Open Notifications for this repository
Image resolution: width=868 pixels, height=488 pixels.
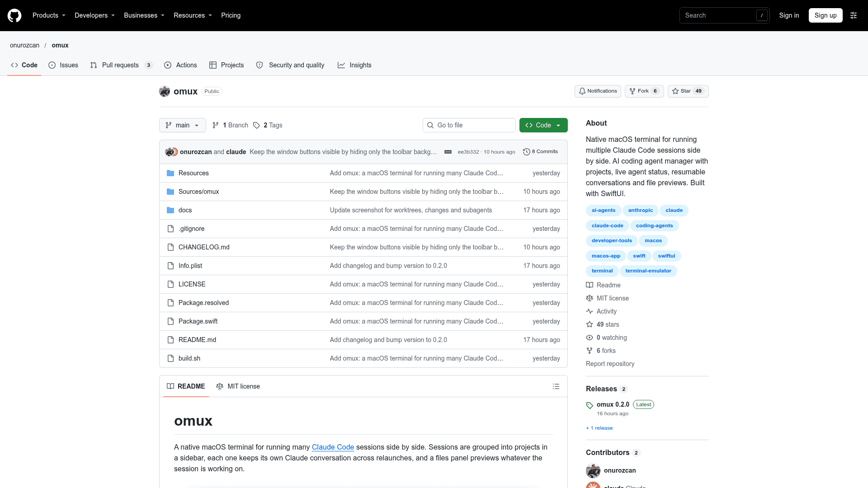[x=598, y=91]
